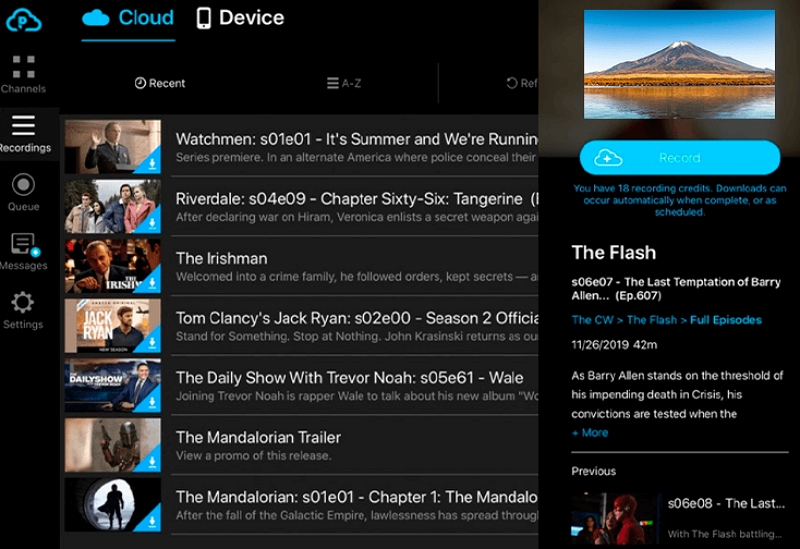This screenshot has height=549, width=800.
Task: Follow The Flash breadcrumb link
Action: pos(652,320)
